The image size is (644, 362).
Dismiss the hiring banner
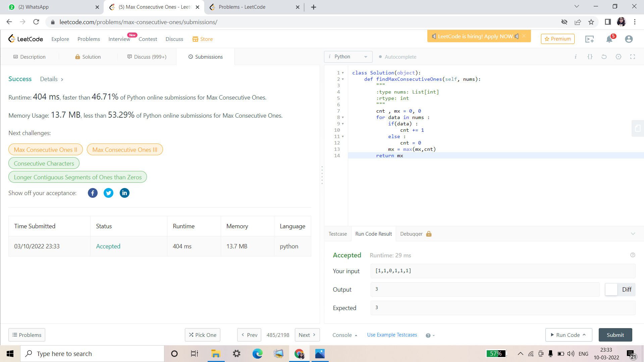524,36
